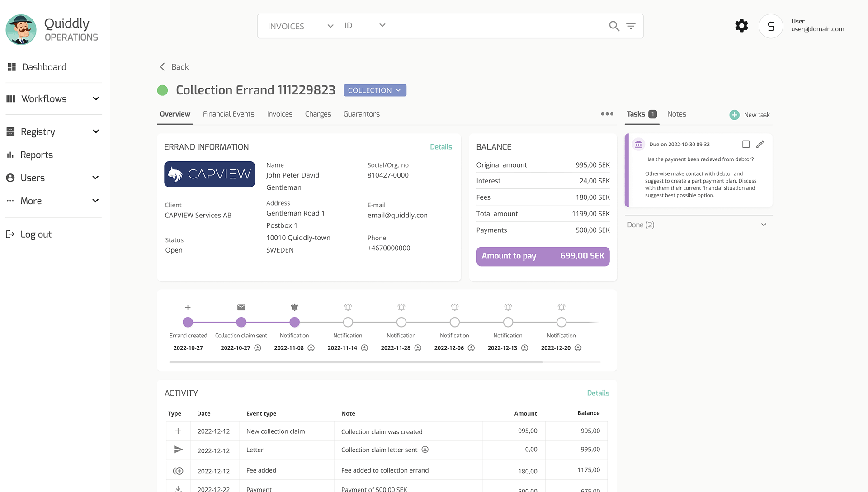The height and width of the screenshot is (492, 868).
Task: Select the 2022-11-14 Notification timeline marker
Action: pyautogui.click(x=348, y=322)
